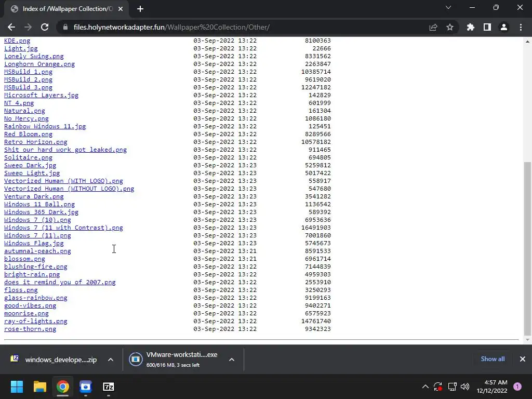Screen dimensions: 532x399
Task: Open Natural.png link
Action: [24, 111]
